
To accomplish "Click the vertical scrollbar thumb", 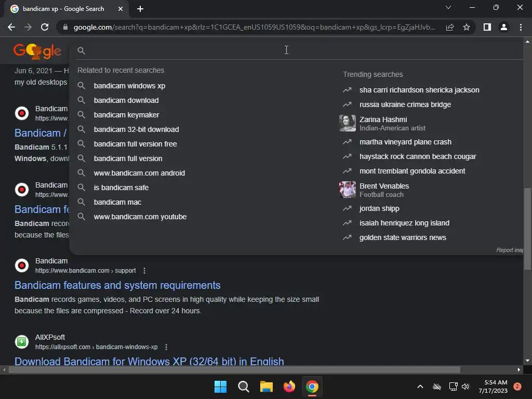I will 528,229.
